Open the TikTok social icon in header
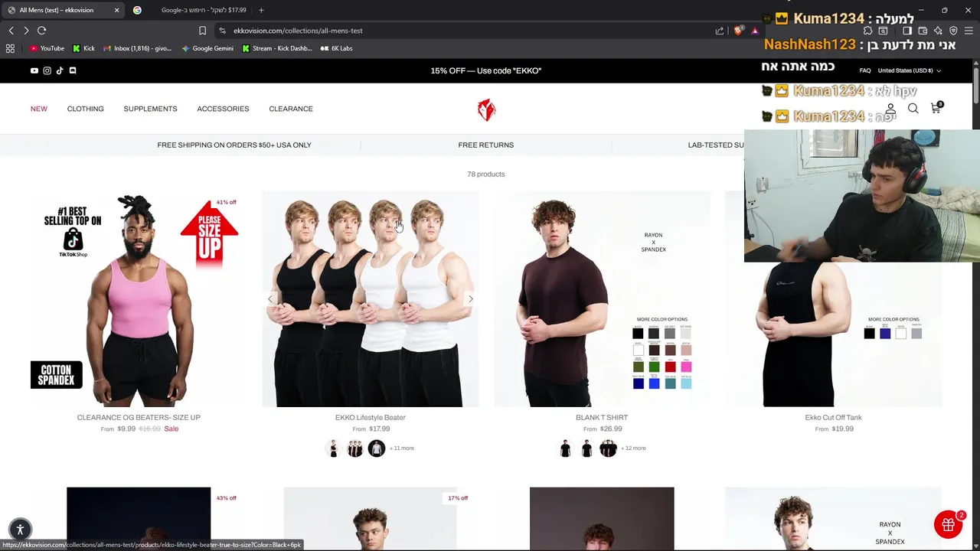Viewport: 980px width, 551px height. tap(60, 70)
